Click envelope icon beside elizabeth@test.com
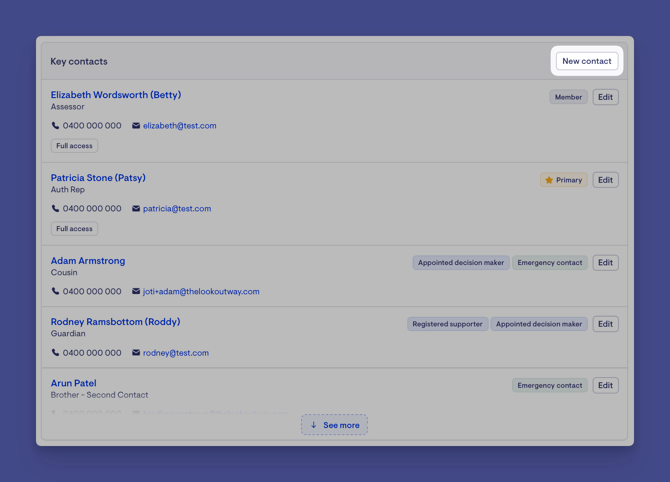The width and height of the screenshot is (670, 482). coord(136,126)
